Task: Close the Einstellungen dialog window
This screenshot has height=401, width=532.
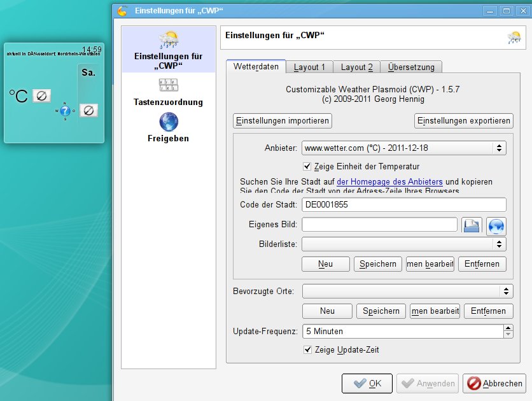Action: (523, 11)
